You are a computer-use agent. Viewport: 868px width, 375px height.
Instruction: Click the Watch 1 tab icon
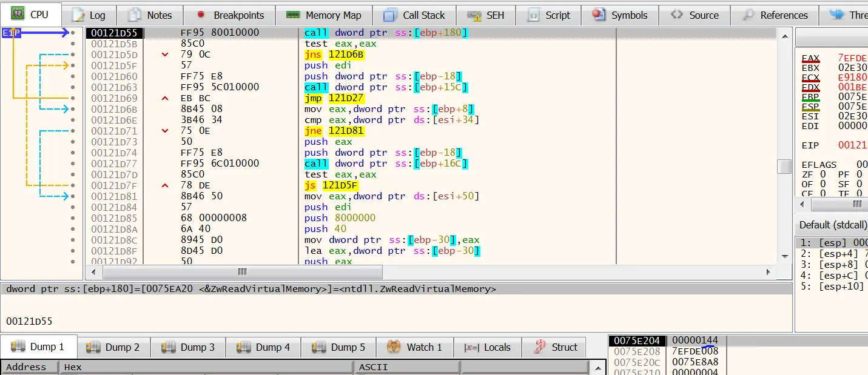coord(395,347)
